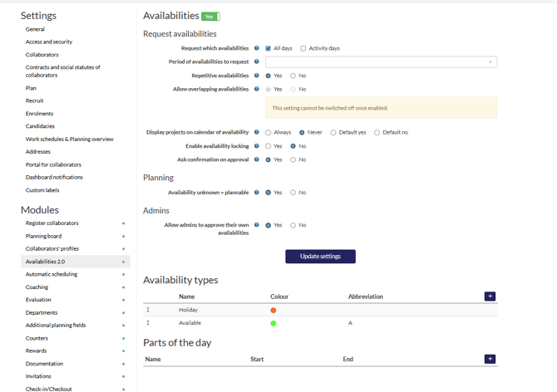Click the orange Holiday colour swatch
Image resolution: width=557 pixels, height=392 pixels.
[x=274, y=311]
